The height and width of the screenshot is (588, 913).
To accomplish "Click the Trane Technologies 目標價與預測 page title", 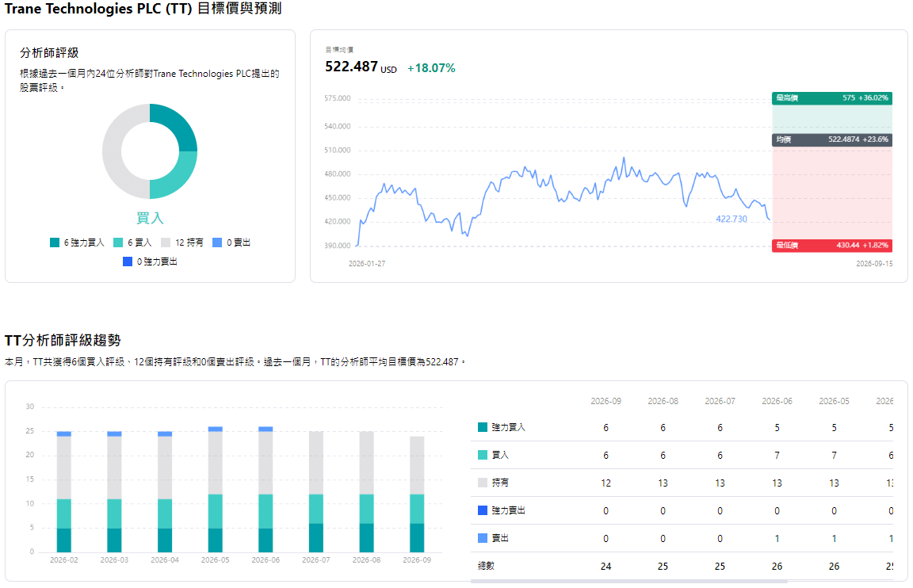I will 143,9.
